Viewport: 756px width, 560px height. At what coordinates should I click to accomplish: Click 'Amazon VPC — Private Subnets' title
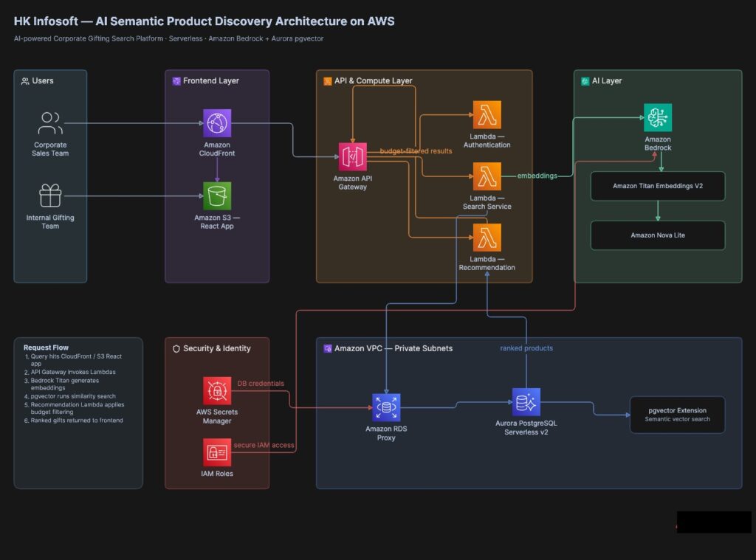tap(394, 348)
